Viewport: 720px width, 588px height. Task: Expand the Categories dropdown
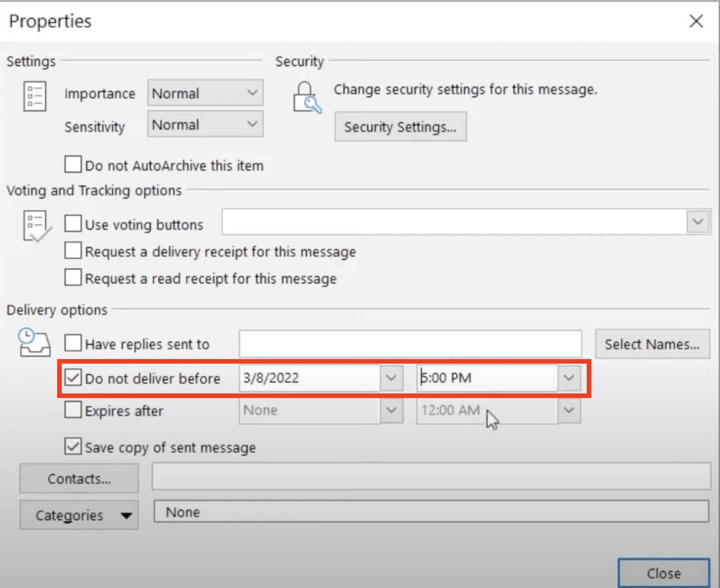click(x=126, y=515)
